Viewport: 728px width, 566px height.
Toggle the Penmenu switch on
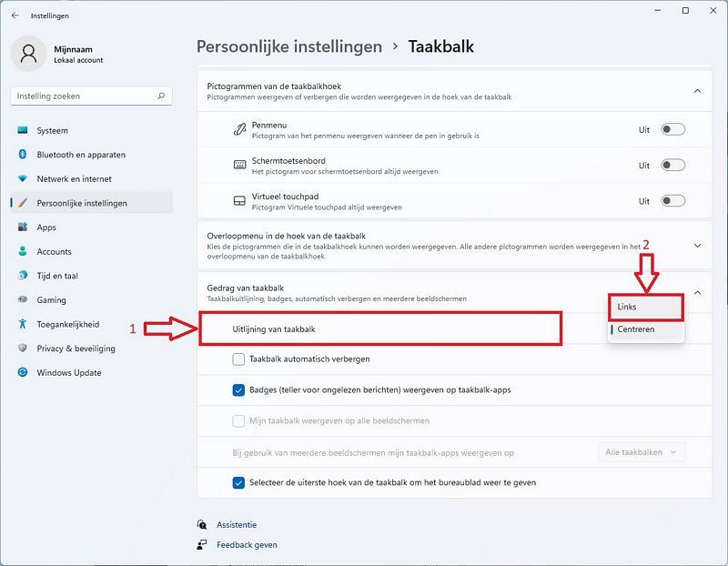click(x=672, y=129)
